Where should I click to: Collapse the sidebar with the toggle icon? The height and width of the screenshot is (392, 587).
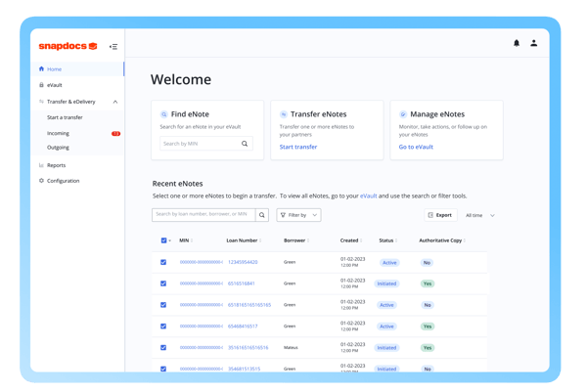click(113, 46)
